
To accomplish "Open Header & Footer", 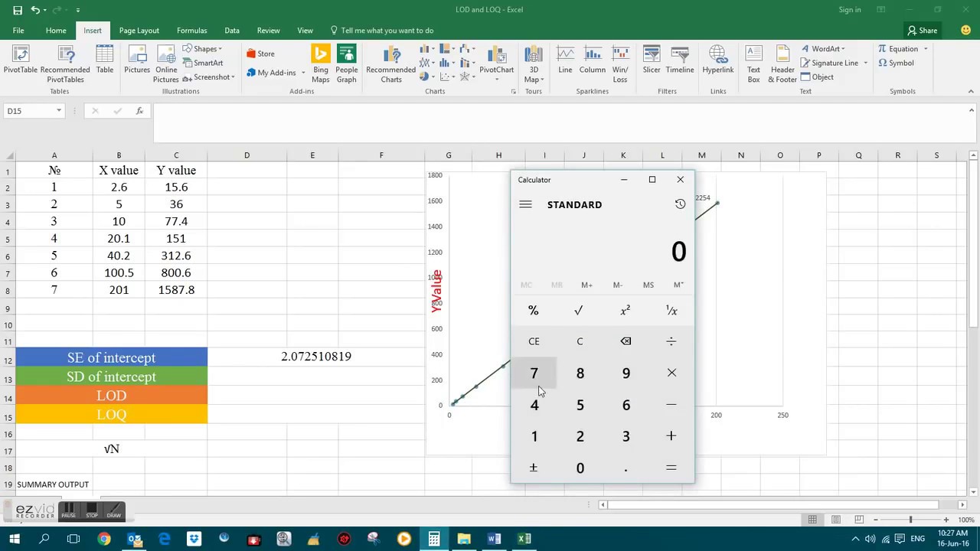I will [782, 64].
